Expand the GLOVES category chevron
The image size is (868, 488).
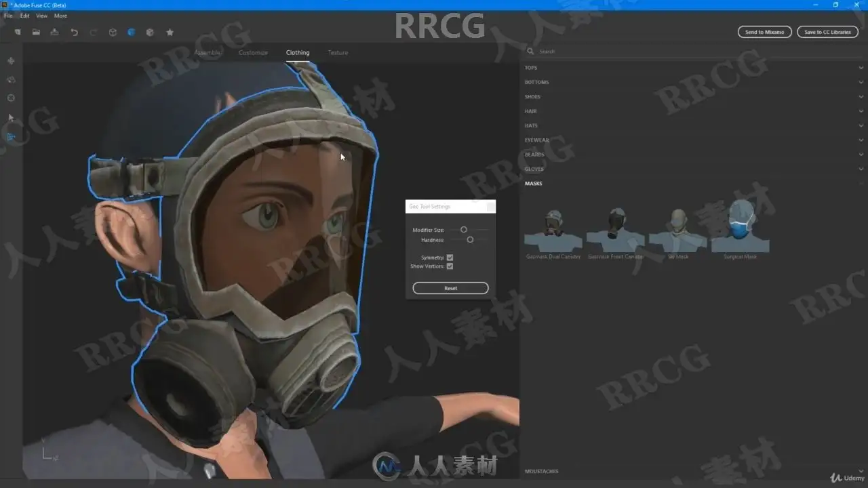pyautogui.click(x=861, y=169)
